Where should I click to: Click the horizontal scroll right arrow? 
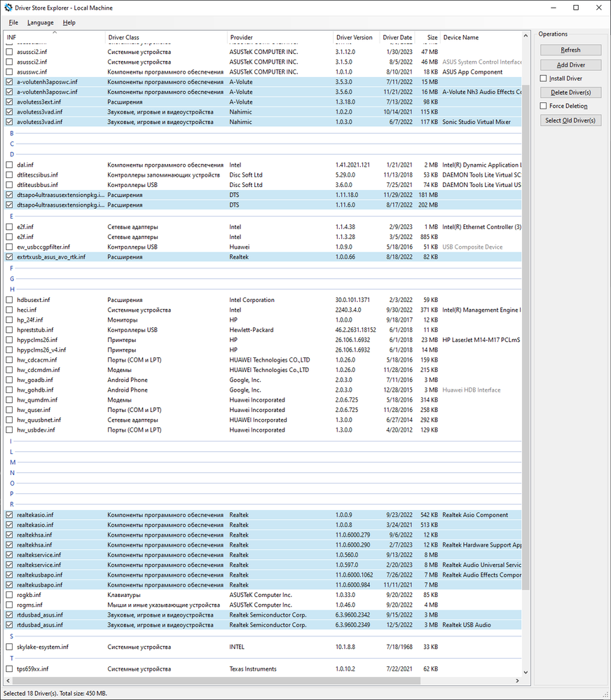(x=517, y=681)
